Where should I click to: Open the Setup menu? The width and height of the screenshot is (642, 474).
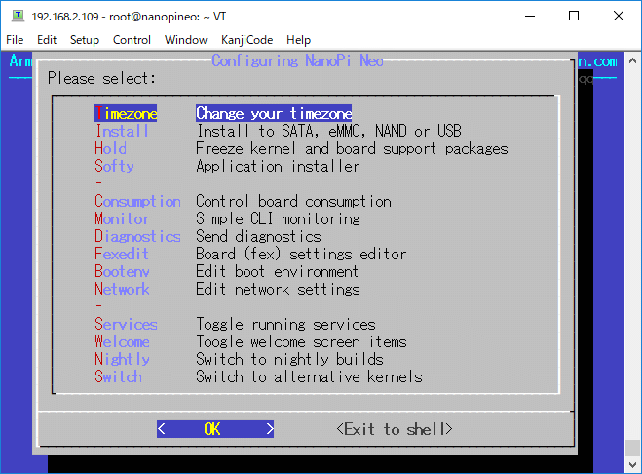click(84, 40)
